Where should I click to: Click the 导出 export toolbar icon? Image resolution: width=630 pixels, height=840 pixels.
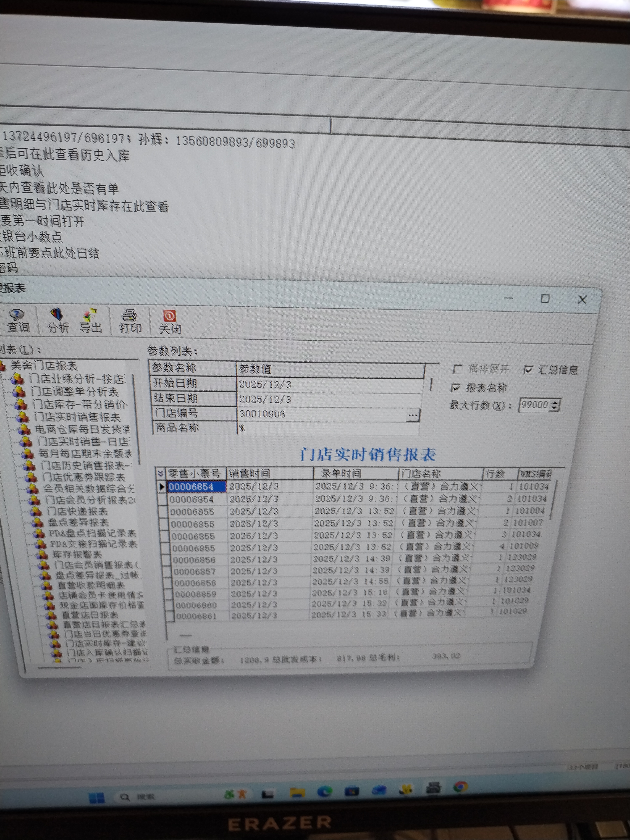(x=91, y=321)
